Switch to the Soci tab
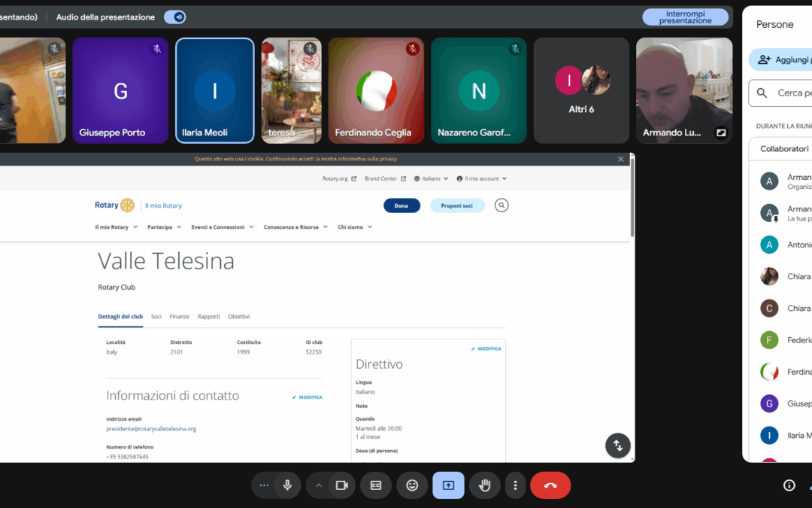The image size is (812, 508). click(x=156, y=317)
